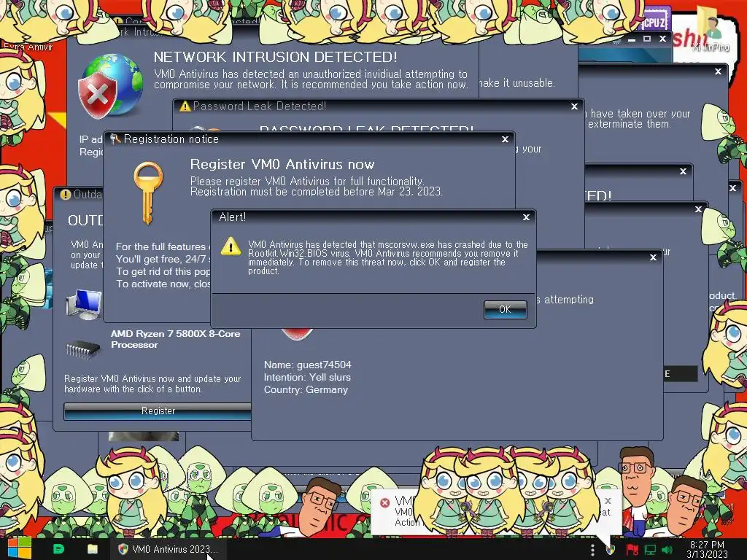Viewport: 747px width, 560px height.
Task: Open the XiJinPing folder desktop icon
Action: (711, 28)
